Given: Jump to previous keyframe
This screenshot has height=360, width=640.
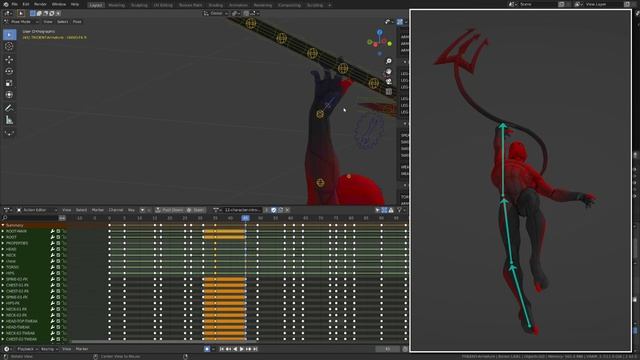Looking at the screenshot, I should [229, 349].
